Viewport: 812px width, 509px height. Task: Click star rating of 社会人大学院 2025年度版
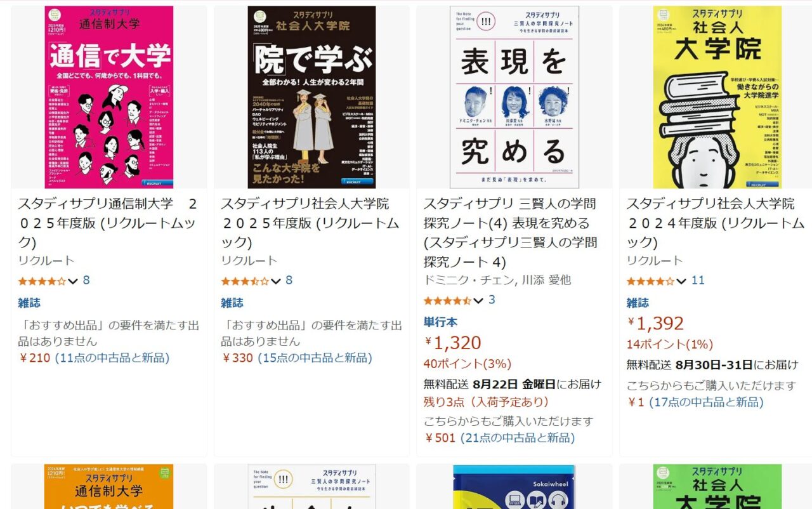point(245,281)
